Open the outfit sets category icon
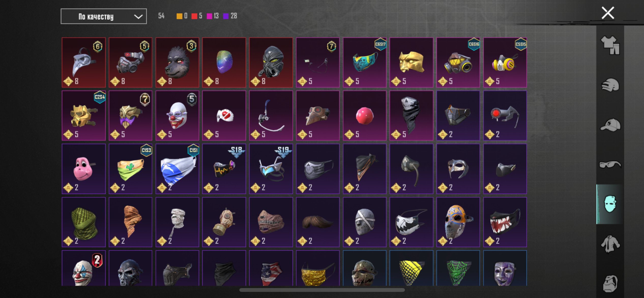 610,45
